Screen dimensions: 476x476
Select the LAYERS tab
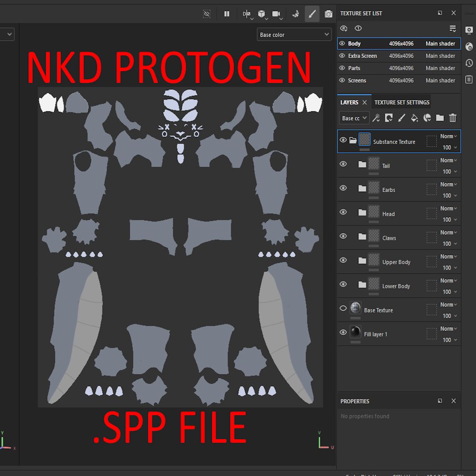click(x=350, y=102)
